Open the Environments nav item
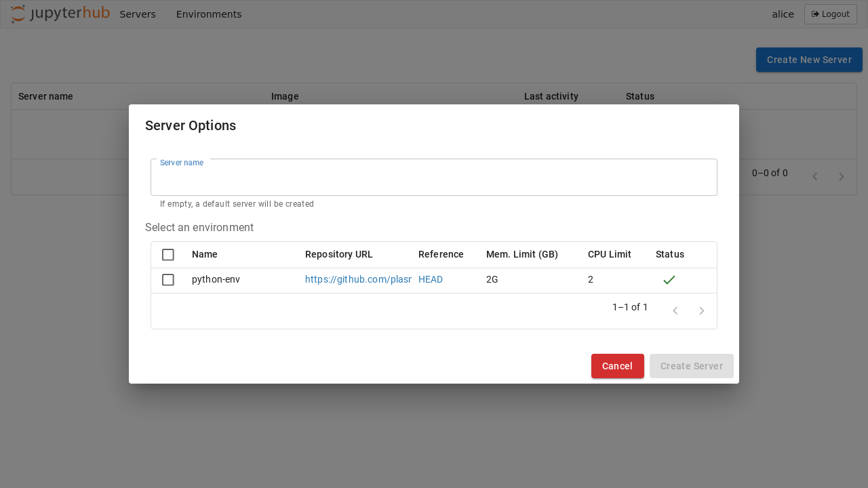The image size is (868, 488). pyautogui.click(x=209, y=14)
